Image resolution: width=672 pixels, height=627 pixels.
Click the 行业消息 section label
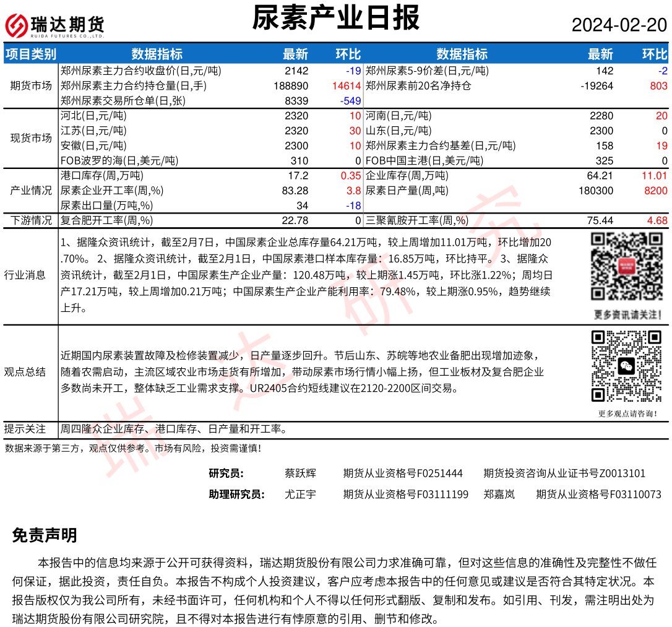tap(25, 275)
